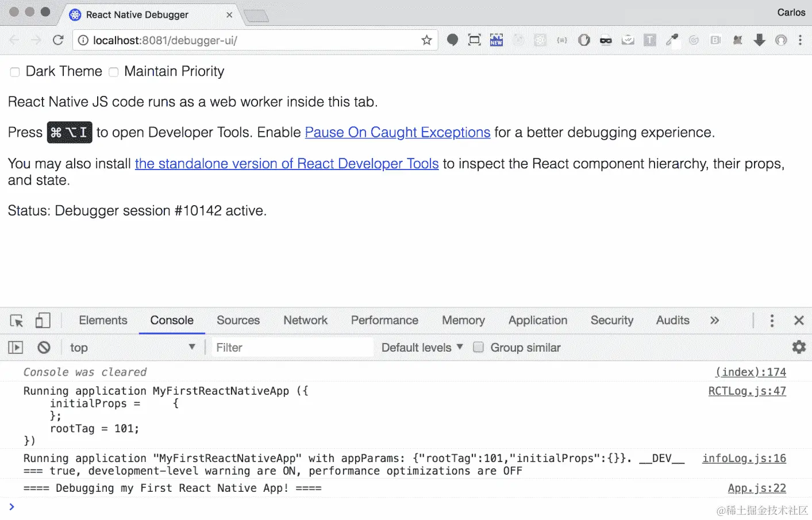Screen dimensions: 812x520
Task: Open the App.js:22 source link
Action: (x=757, y=488)
